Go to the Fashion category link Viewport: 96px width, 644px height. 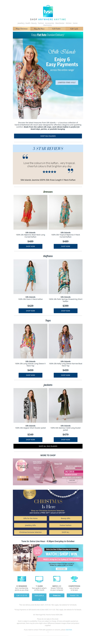(41, 23)
